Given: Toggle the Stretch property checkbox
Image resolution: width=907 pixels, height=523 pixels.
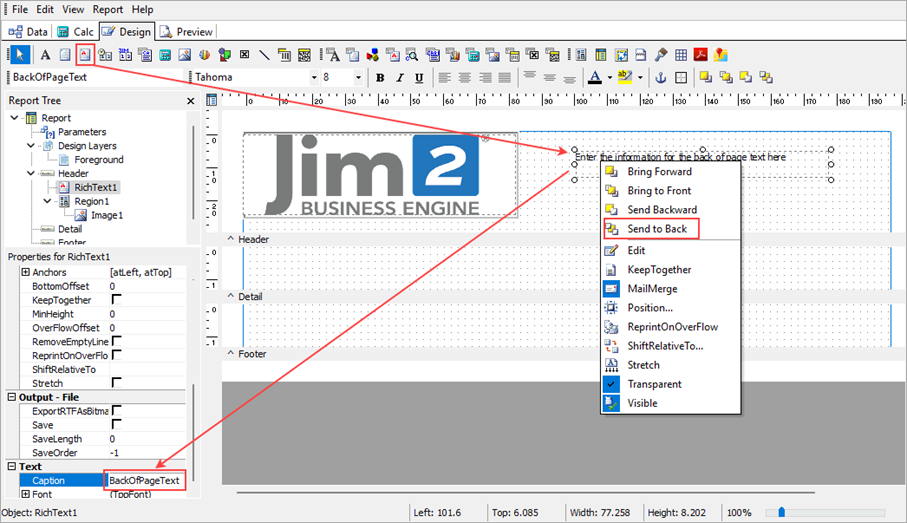Looking at the screenshot, I should 116,383.
